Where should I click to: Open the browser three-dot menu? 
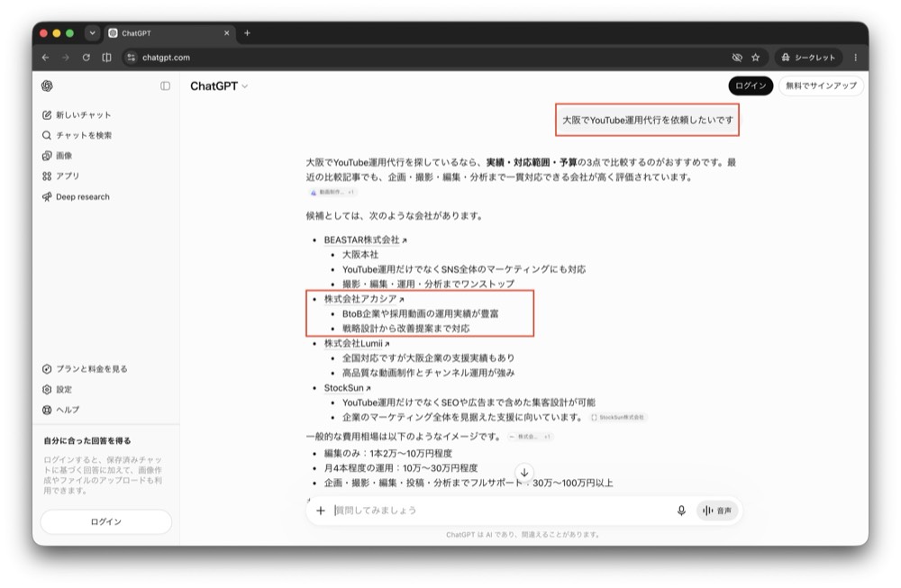[x=856, y=58]
